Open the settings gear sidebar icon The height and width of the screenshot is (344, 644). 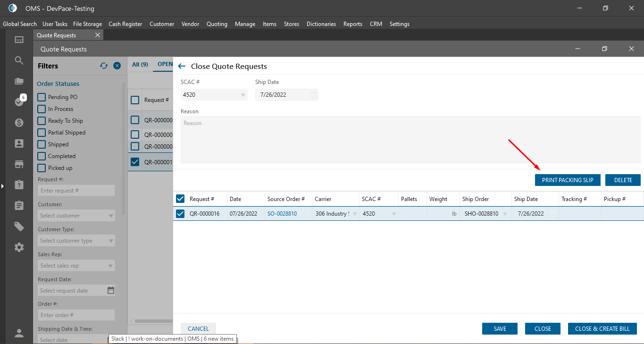tap(19, 247)
